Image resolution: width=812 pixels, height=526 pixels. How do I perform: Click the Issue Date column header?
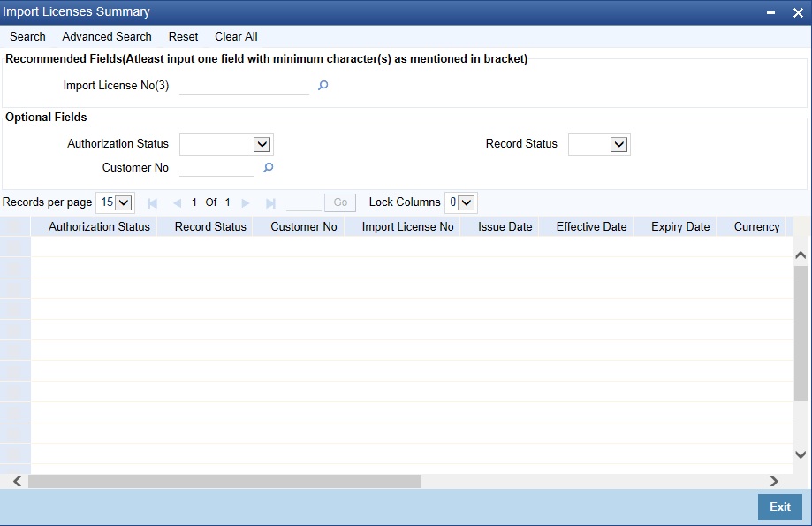tap(500, 227)
